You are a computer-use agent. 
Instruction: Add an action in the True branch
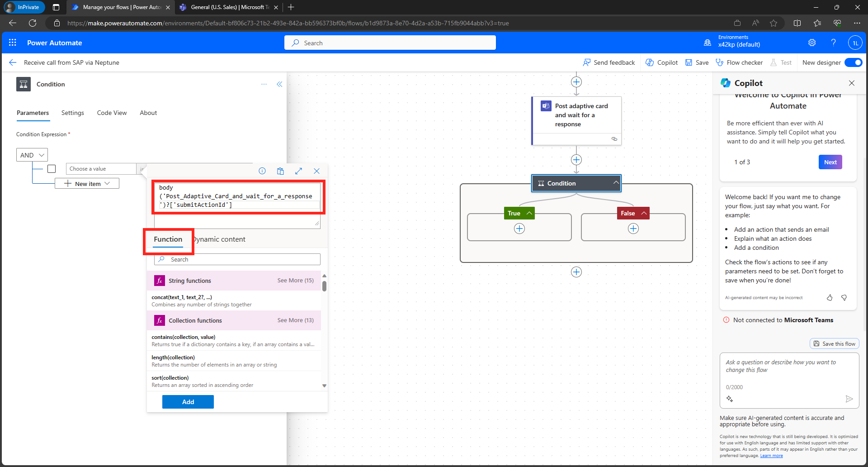coord(519,229)
